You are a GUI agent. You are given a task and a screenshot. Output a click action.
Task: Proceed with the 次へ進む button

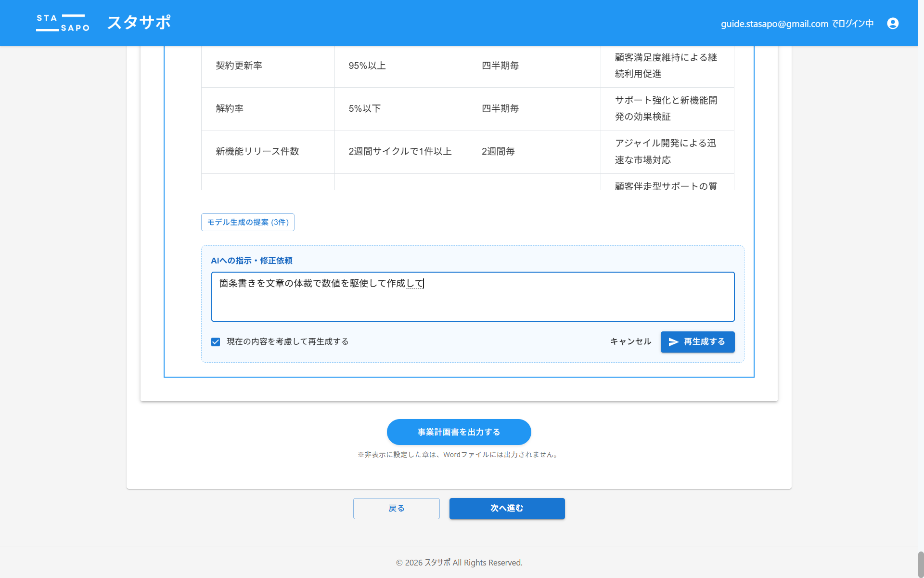[507, 509]
